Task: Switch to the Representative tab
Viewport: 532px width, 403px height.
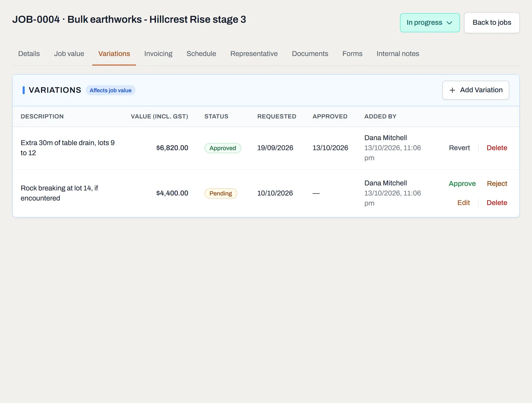Action: (x=254, y=54)
